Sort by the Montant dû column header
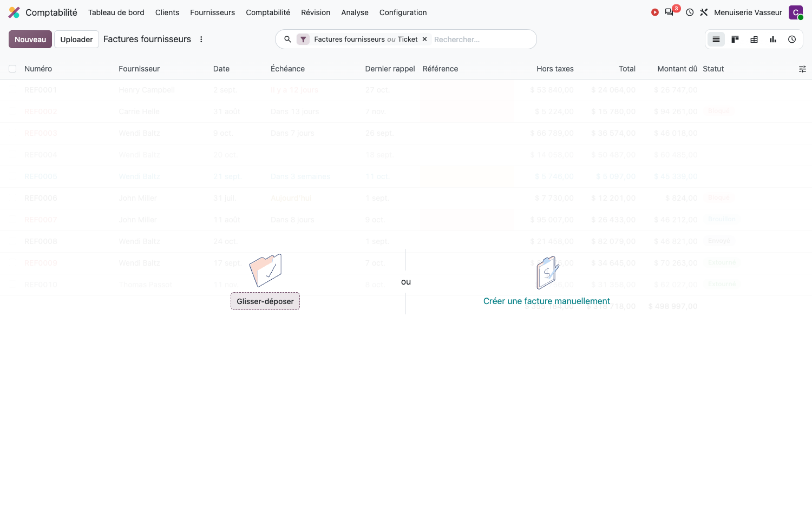Viewport: 812px width, 514px height. tap(677, 69)
